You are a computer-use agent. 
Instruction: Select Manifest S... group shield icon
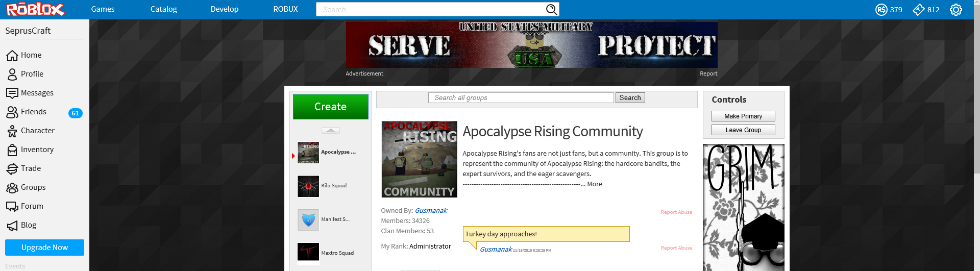click(x=308, y=220)
